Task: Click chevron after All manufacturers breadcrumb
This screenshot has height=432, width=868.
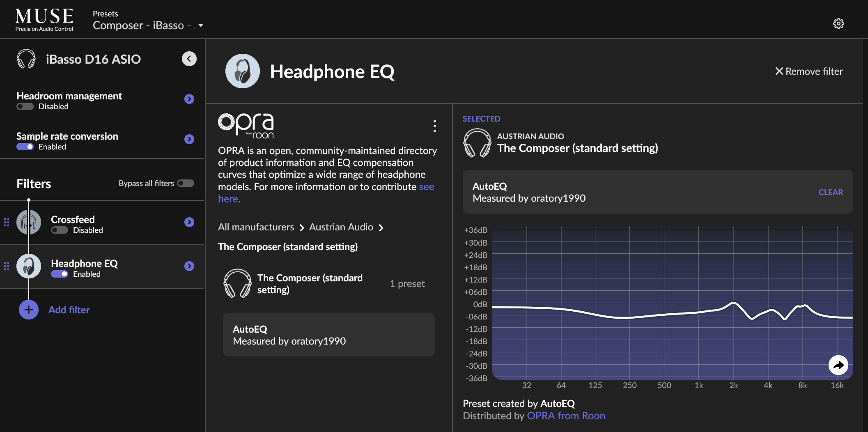Action: [x=302, y=227]
